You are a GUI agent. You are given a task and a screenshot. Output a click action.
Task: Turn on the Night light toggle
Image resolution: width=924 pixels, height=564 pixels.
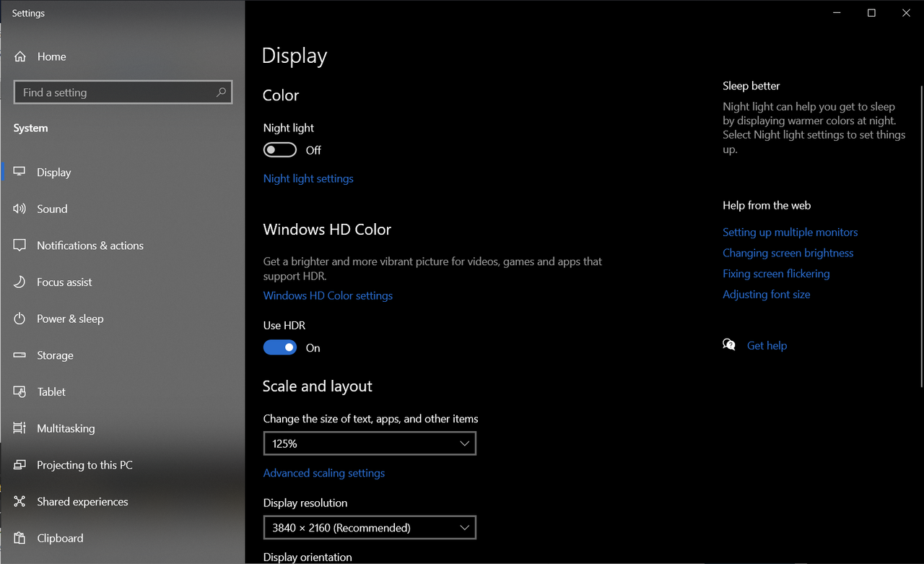click(280, 149)
